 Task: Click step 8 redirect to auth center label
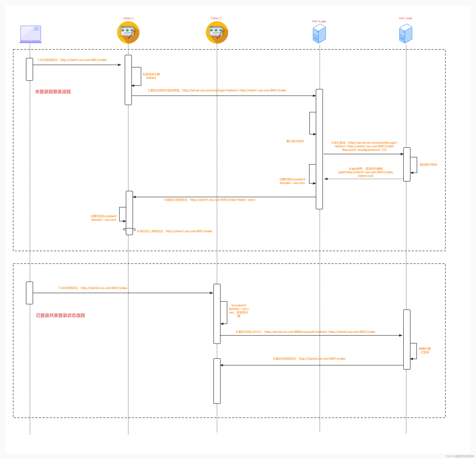(x=306, y=332)
